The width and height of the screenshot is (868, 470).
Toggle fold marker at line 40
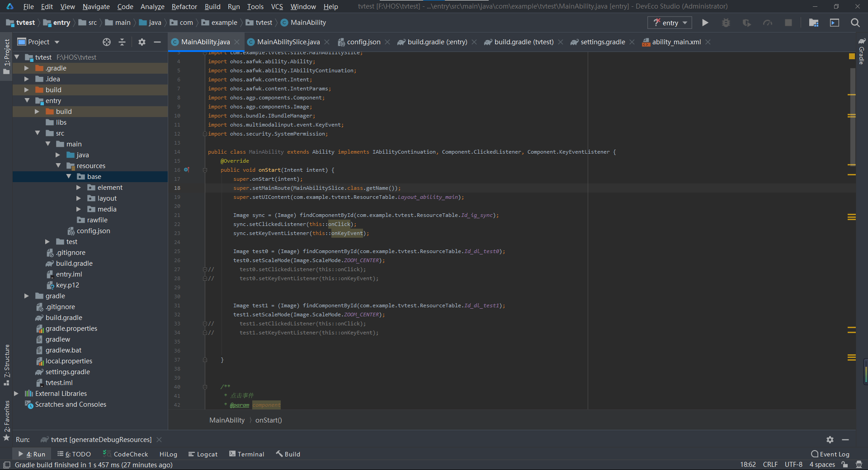(205, 387)
